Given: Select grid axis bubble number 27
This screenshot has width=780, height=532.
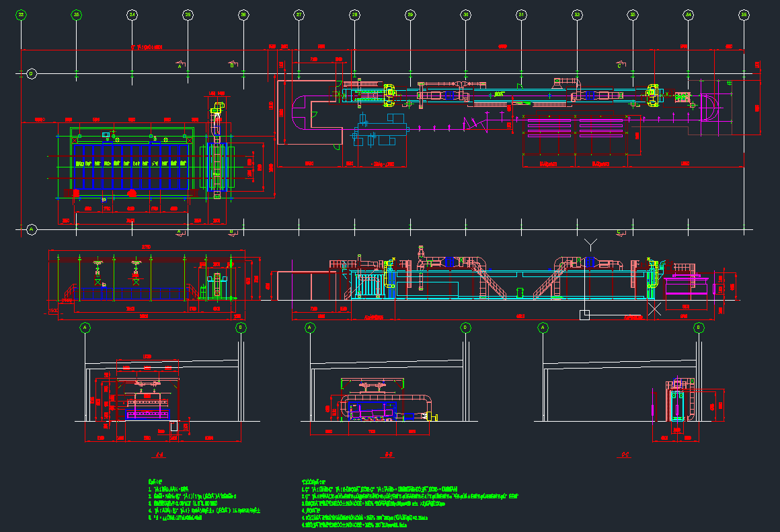Looking at the screenshot, I should pyautogui.click(x=299, y=14).
